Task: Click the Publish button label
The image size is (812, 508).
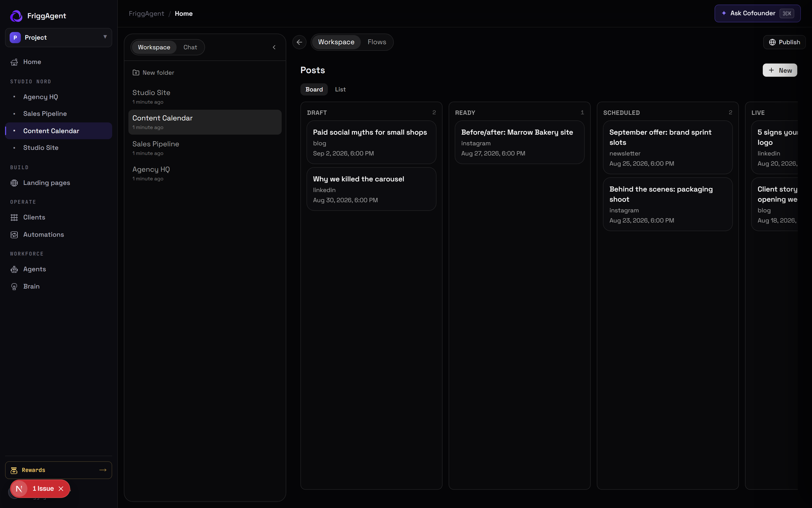Action: point(789,42)
